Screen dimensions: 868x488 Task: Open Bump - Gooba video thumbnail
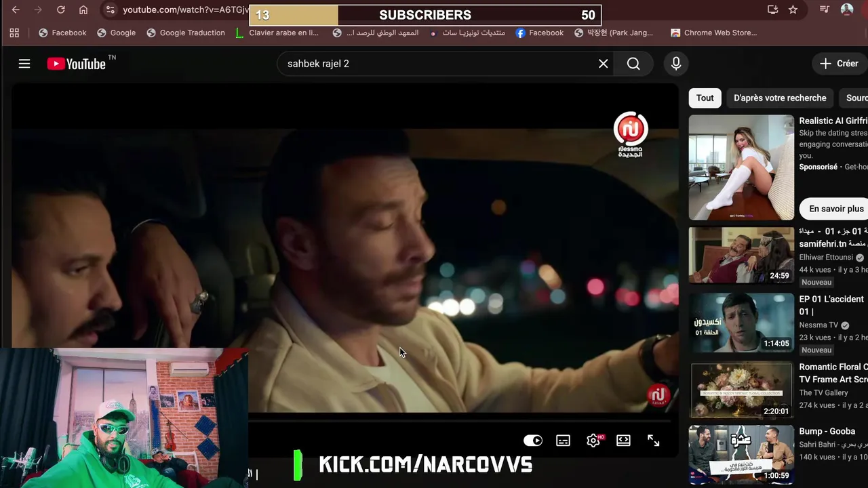tap(741, 454)
